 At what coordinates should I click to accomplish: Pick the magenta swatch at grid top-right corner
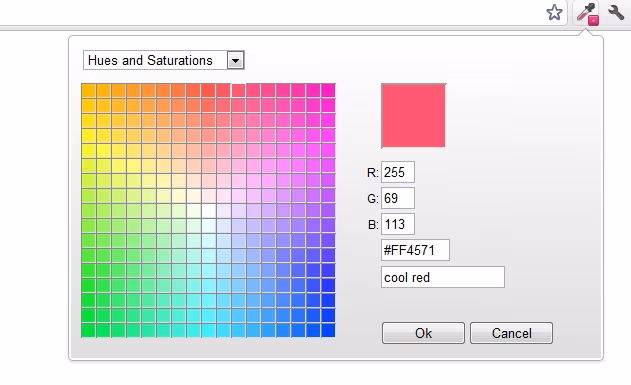(x=328, y=91)
